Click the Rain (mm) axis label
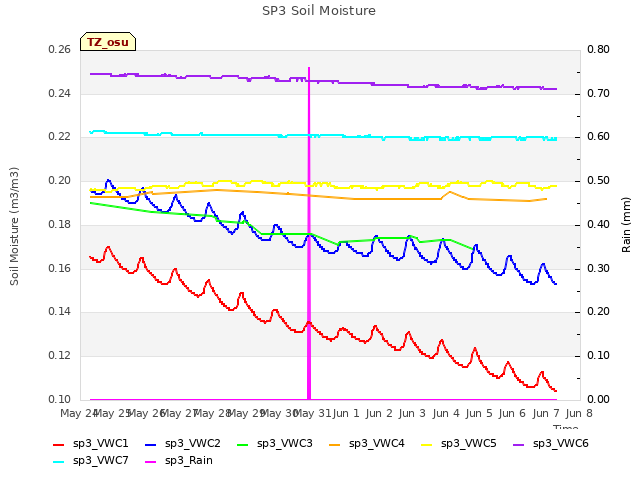640x480 pixels. pyautogui.click(x=626, y=225)
